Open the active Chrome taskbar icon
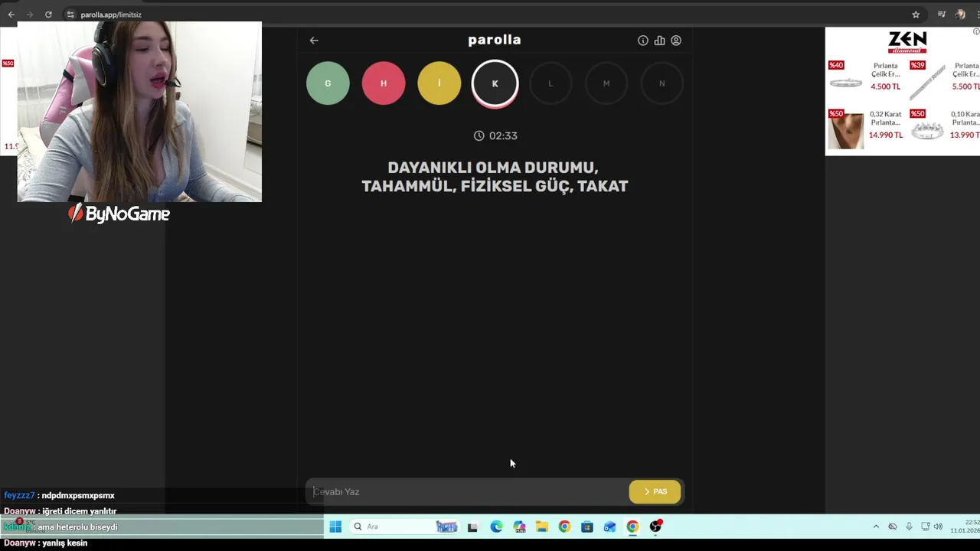 pyautogui.click(x=632, y=527)
